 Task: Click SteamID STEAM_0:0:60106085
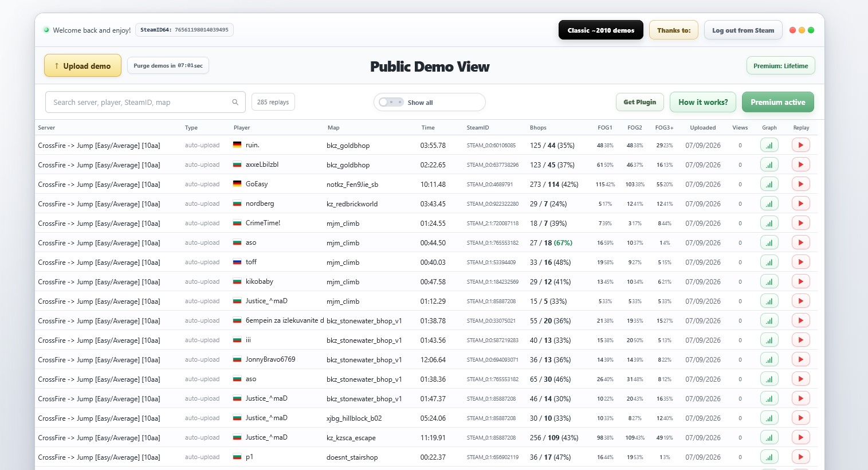click(x=491, y=146)
